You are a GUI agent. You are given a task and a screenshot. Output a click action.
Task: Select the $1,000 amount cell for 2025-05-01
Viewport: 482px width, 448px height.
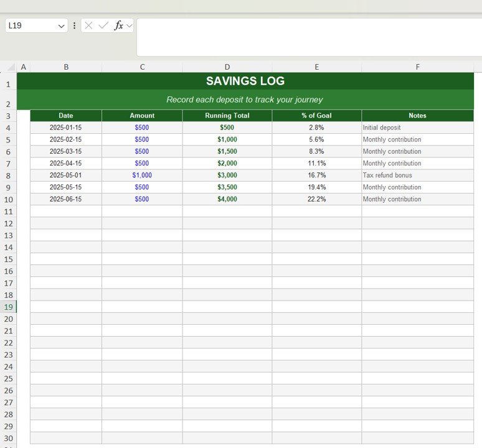pos(142,175)
